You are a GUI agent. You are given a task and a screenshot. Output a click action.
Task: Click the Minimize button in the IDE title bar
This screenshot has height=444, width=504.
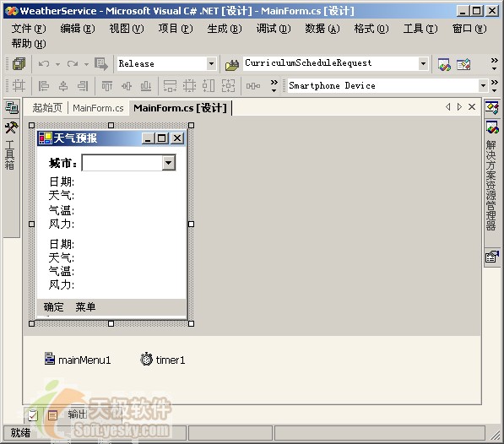tap(463, 11)
